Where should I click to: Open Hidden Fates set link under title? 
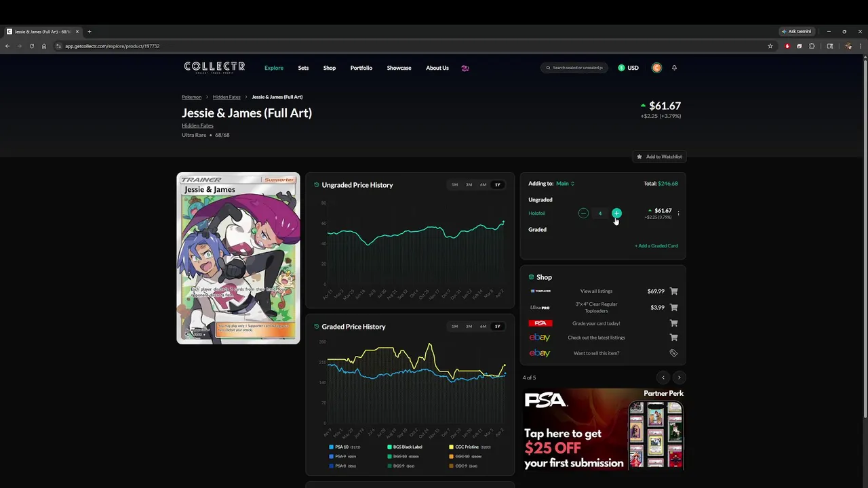tap(197, 125)
